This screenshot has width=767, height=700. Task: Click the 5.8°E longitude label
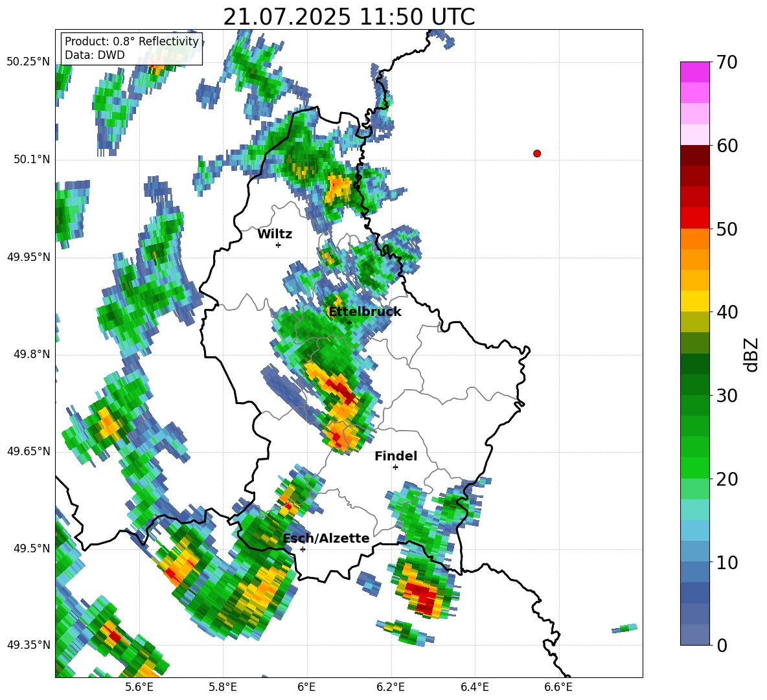point(223,687)
